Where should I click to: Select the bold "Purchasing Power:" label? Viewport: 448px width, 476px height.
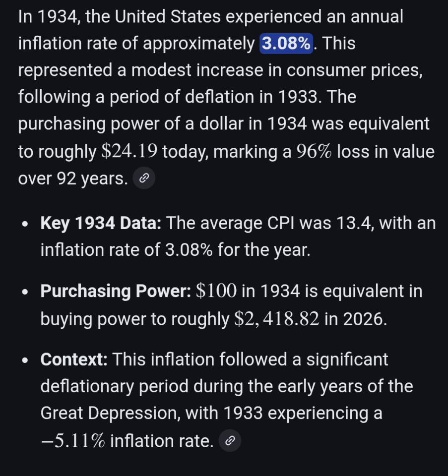point(116,291)
